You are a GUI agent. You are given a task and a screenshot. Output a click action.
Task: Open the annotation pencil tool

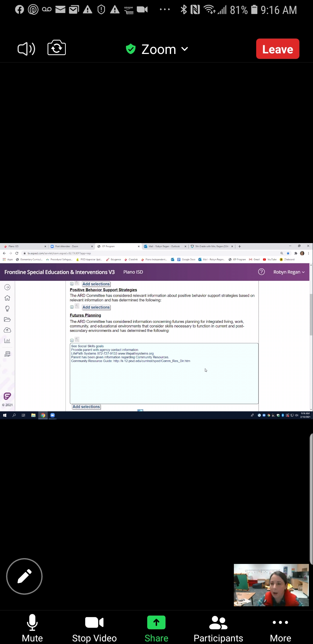[24, 576]
